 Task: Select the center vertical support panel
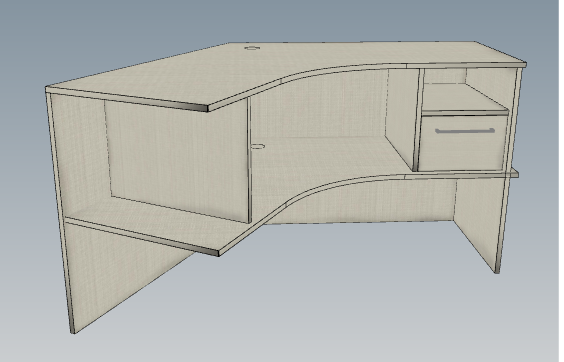pyautogui.click(x=249, y=160)
